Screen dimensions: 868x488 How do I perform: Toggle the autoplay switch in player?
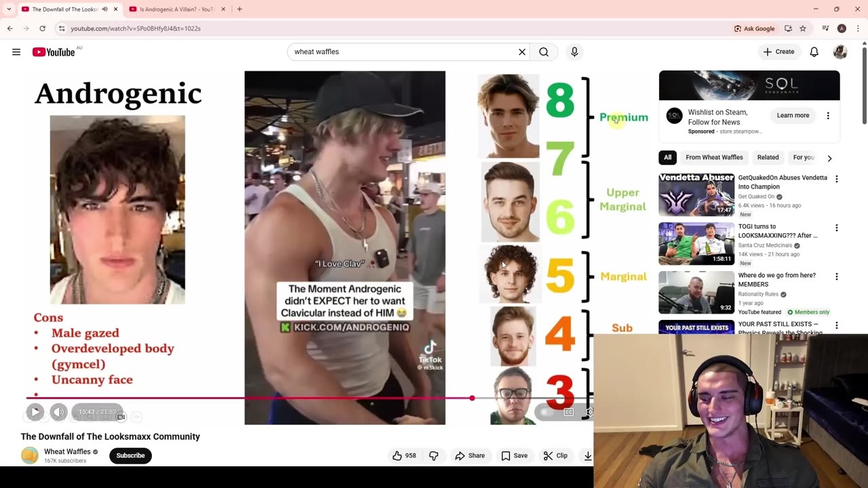tap(544, 412)
